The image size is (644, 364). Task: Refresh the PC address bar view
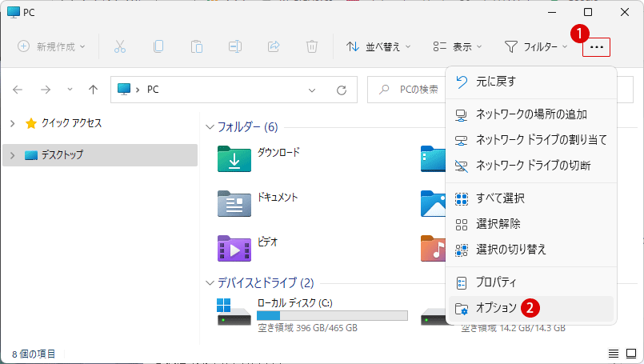[342, 90]
